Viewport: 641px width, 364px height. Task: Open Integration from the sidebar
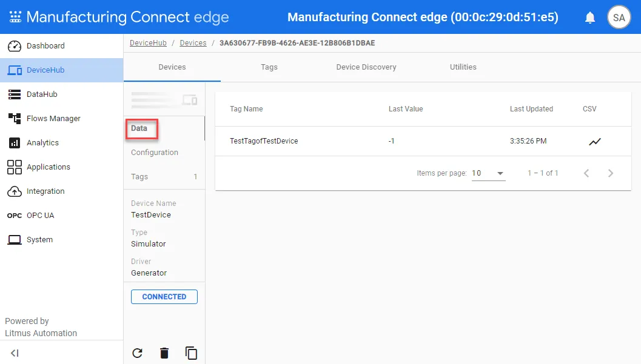coord(45,191)
